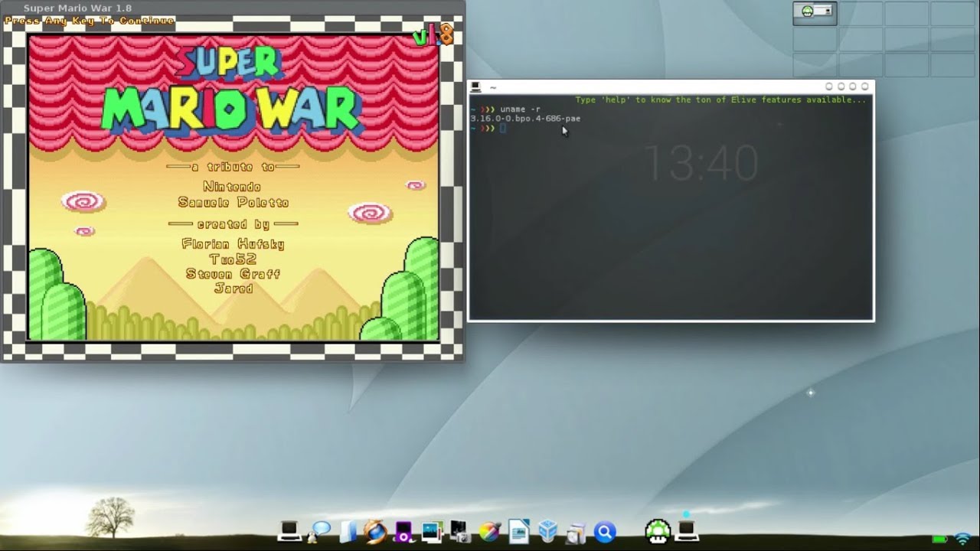Switch to the first desktop in the pager's middle row
This screenshot has width=980, height=551.
[815, 39]
